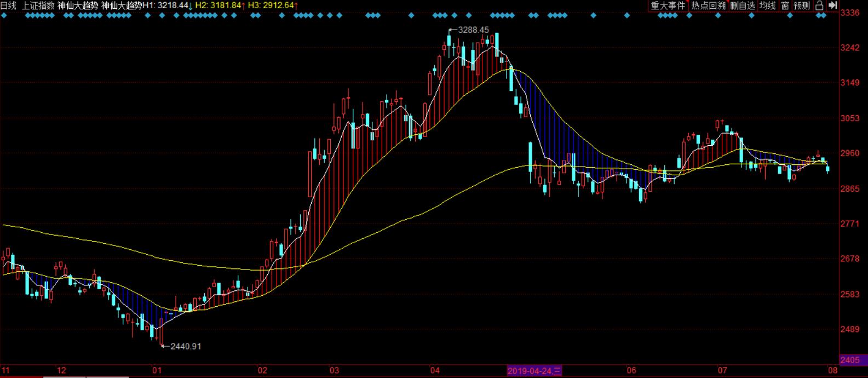Open the 重大事件 panel

tap(668, 5)
